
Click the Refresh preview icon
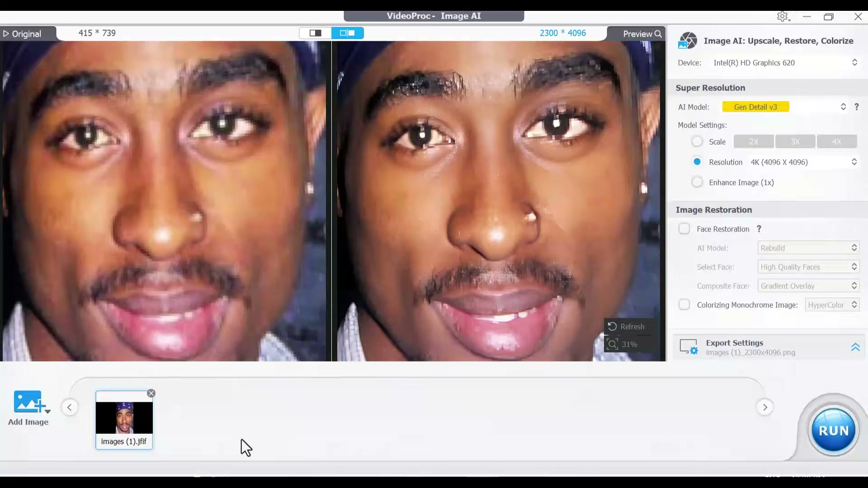pyautogui.click(x=612, y=326)
